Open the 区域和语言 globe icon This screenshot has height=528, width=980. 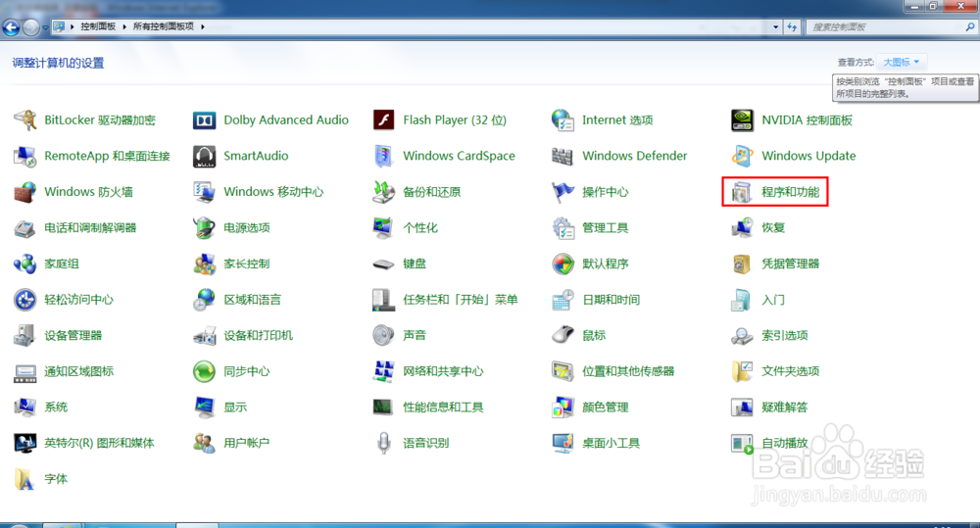205,300
